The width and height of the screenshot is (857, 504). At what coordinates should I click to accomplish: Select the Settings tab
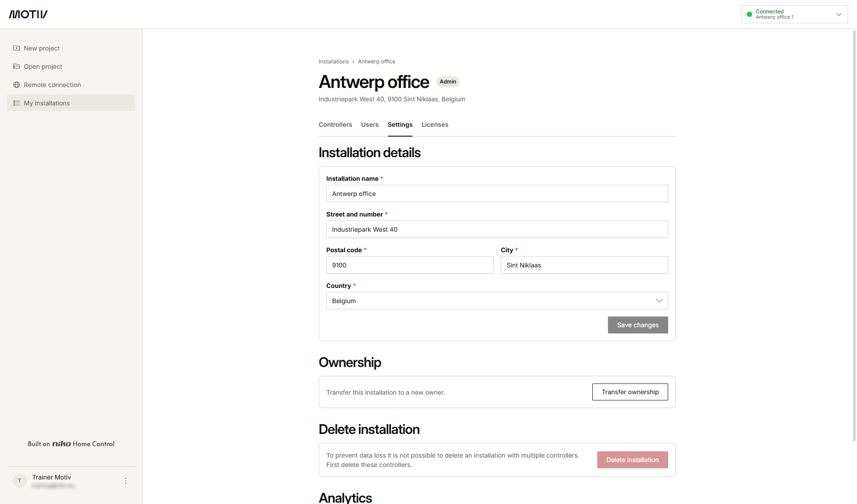400,125
